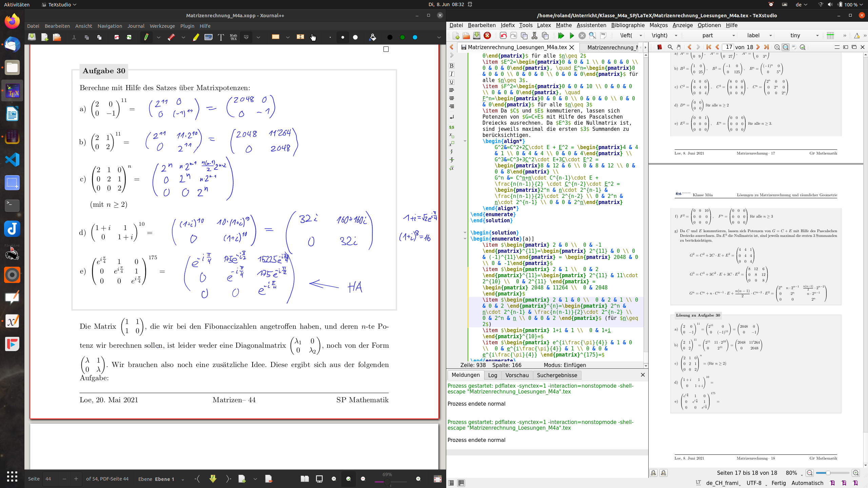This screenshot has height=488, width=868.
Task: Select the Eraser tool in Xournal++
Action: (171, 37)
